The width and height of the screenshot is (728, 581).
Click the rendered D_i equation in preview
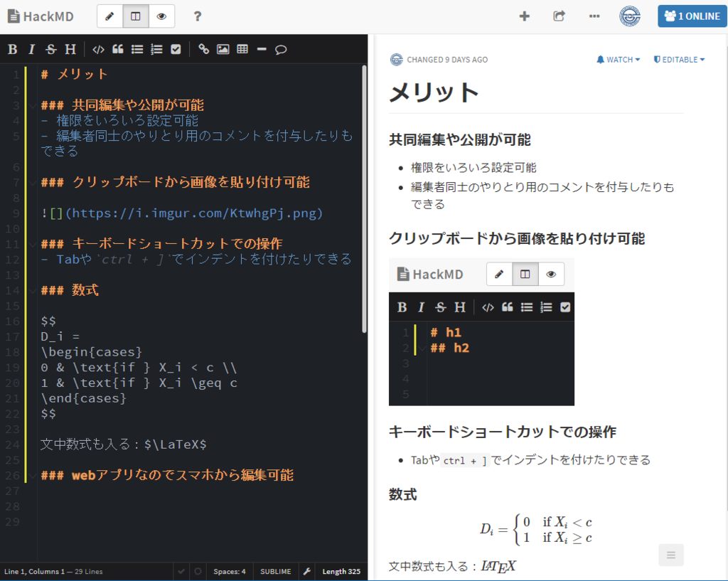point(536,530)
